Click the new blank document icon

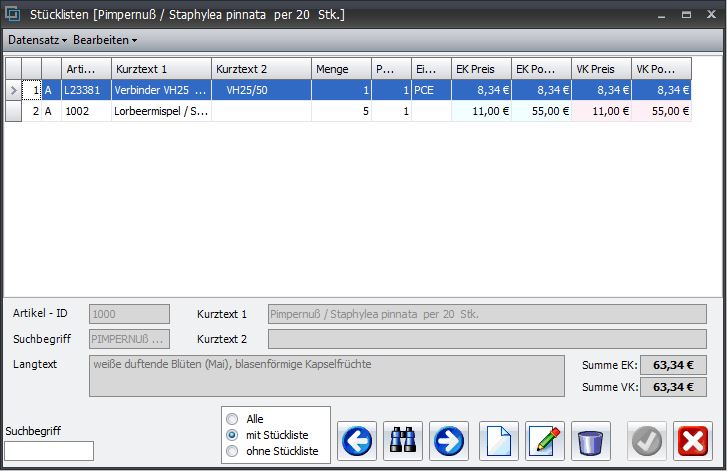point(500,441)
